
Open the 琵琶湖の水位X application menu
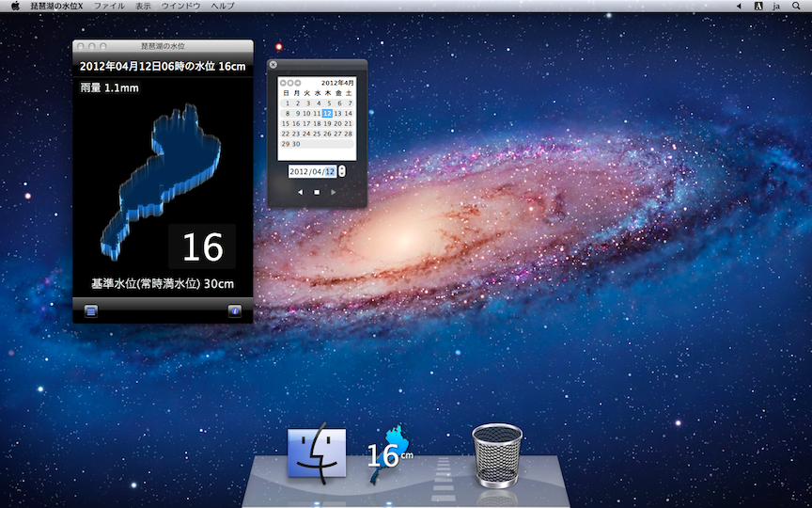pos(56,7)
